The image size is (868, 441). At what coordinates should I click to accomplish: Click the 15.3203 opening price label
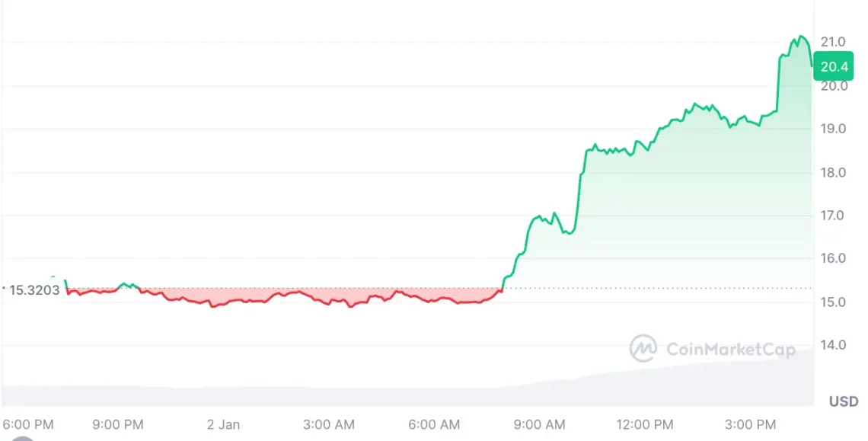(x=35, y=290)
